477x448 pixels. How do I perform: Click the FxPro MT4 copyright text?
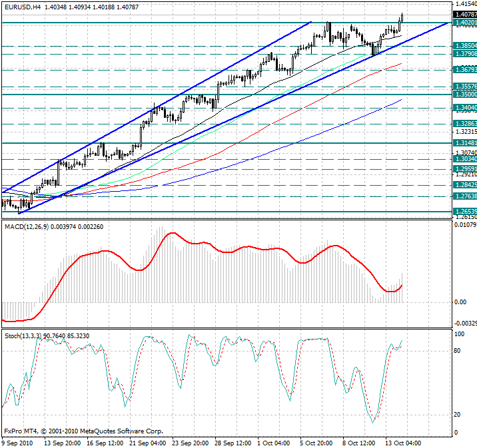(84, 431)
